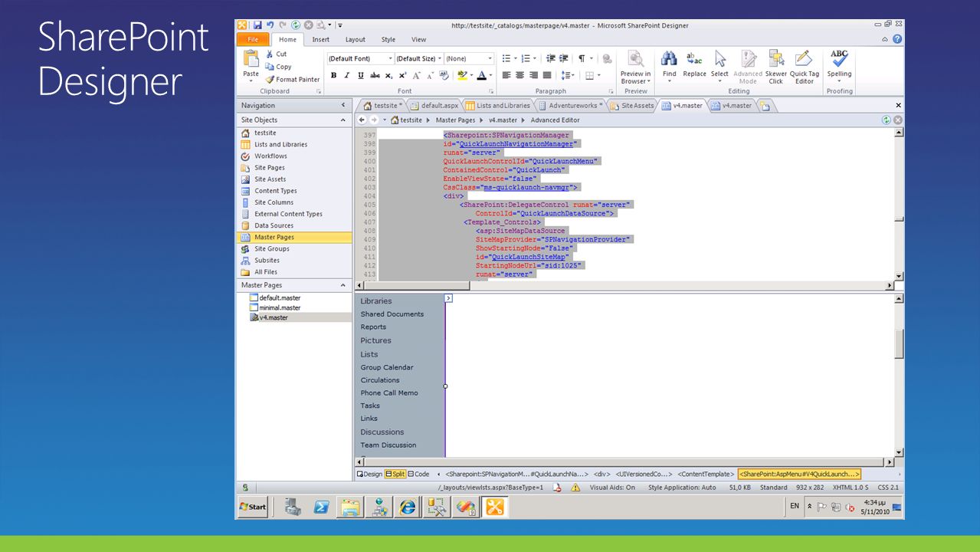Switch to Code view

pyautogui.click(x=419, y=474)
